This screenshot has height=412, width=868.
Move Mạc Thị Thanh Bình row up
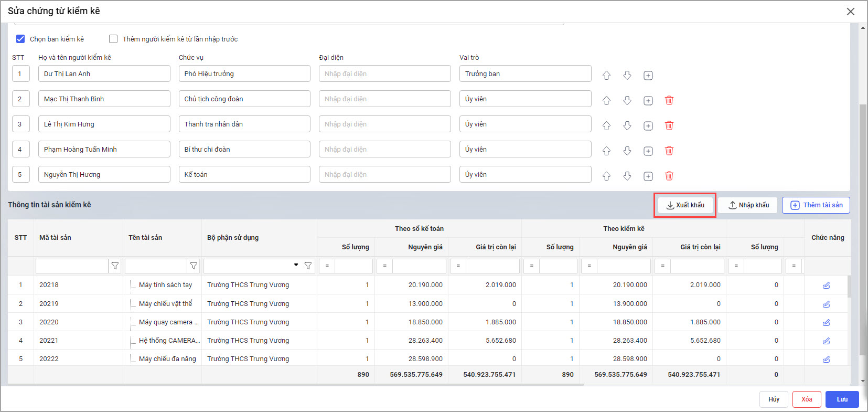(x=606, y=100)
